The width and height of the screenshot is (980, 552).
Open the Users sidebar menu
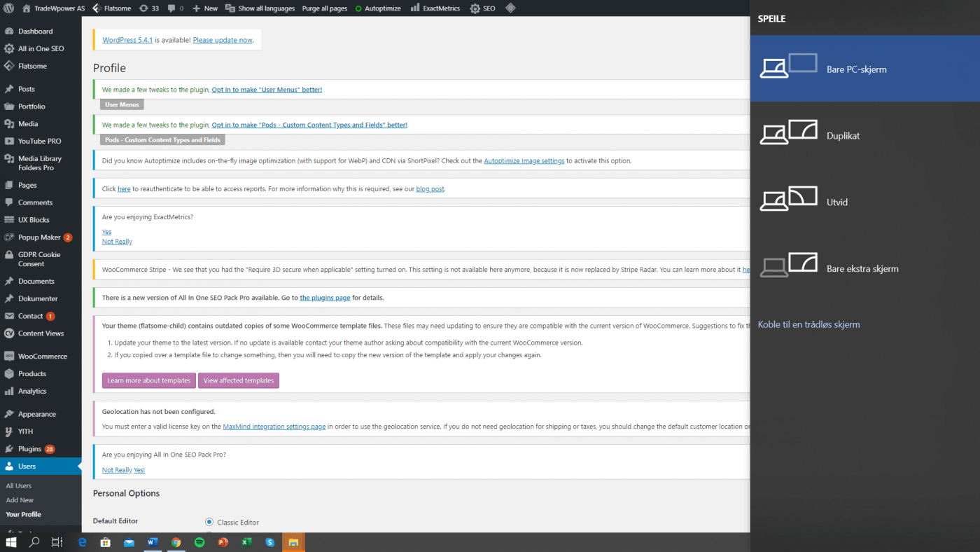pyautogui.click(x=41, y=467)
